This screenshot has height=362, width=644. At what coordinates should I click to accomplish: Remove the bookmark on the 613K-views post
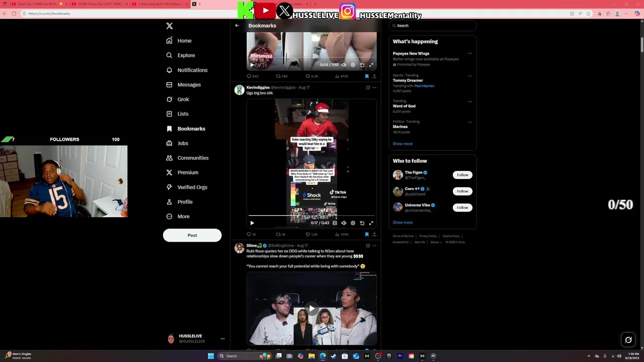click(x=367, y=76)
